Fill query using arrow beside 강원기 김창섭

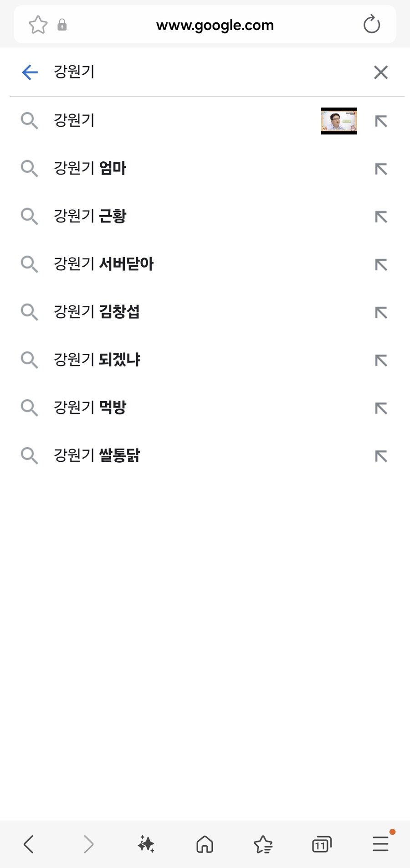coord(381,313)
